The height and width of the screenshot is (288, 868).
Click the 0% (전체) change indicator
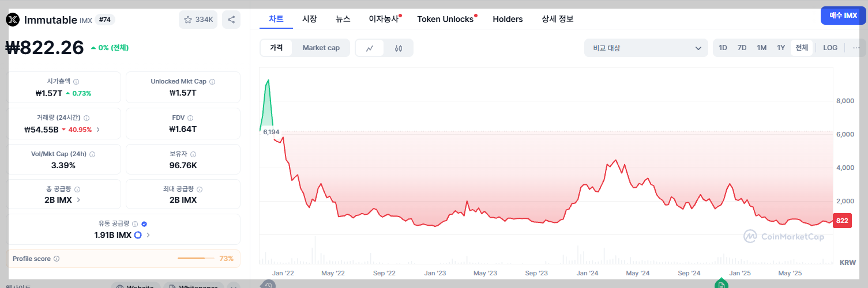(110, 48)
